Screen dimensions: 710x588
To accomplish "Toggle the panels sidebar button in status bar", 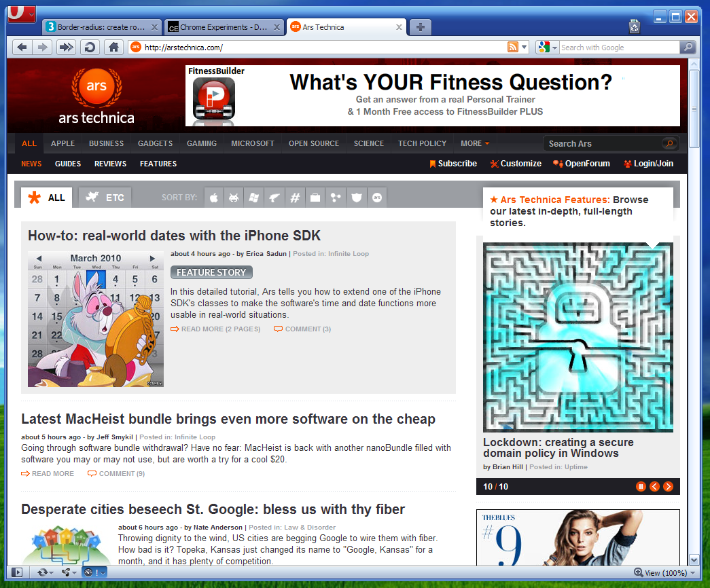I will coord(17,572).
